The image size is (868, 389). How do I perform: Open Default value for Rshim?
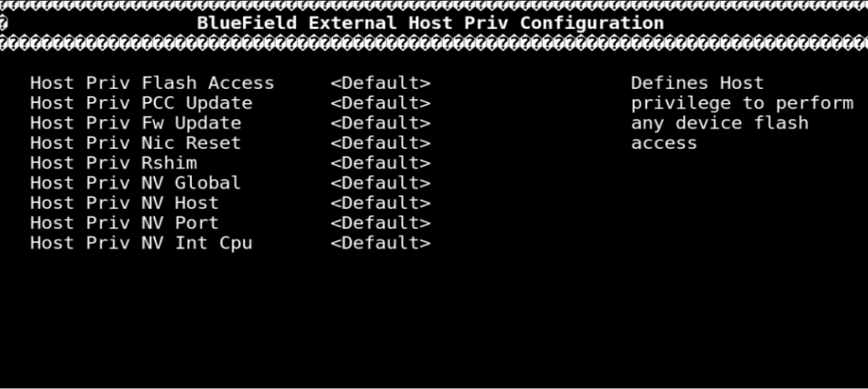(381, 163)
